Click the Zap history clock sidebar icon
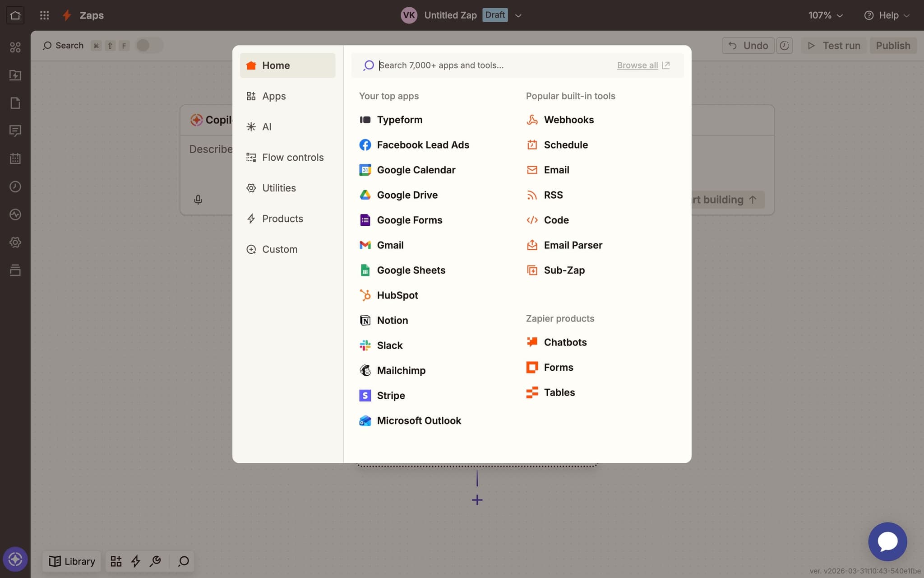This screenshot has width=924, height=578. pyautogui.click(x=15, y=186)
